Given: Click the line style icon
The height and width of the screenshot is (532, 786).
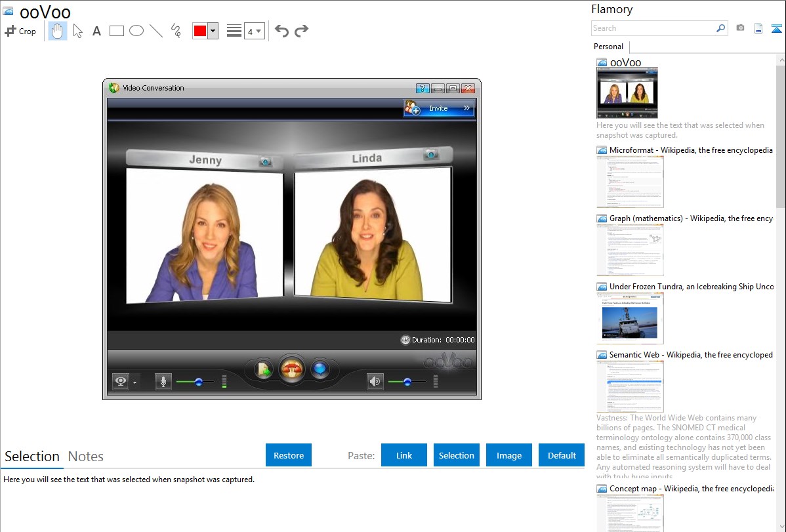Looking at the screenshot, I should point(234,31).
